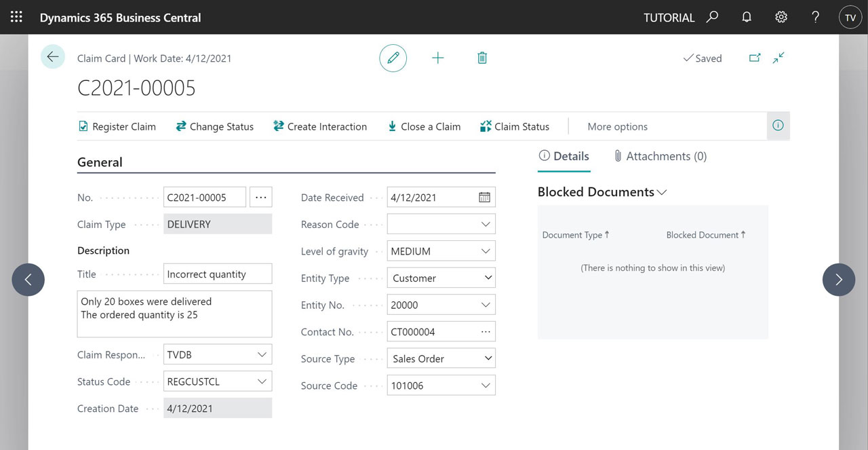Screen dimensions: 868x450
Task: Click the plus icon to create new claim
Action: pos(438,58)
